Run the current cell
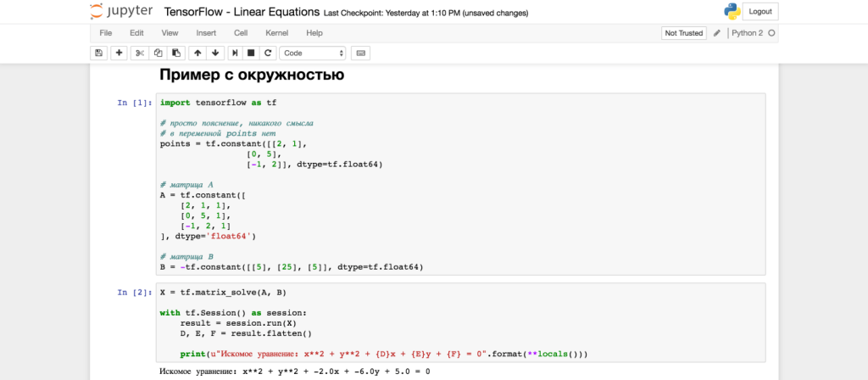The height and width of the screenshot is (380, 868). coord(235,53)
